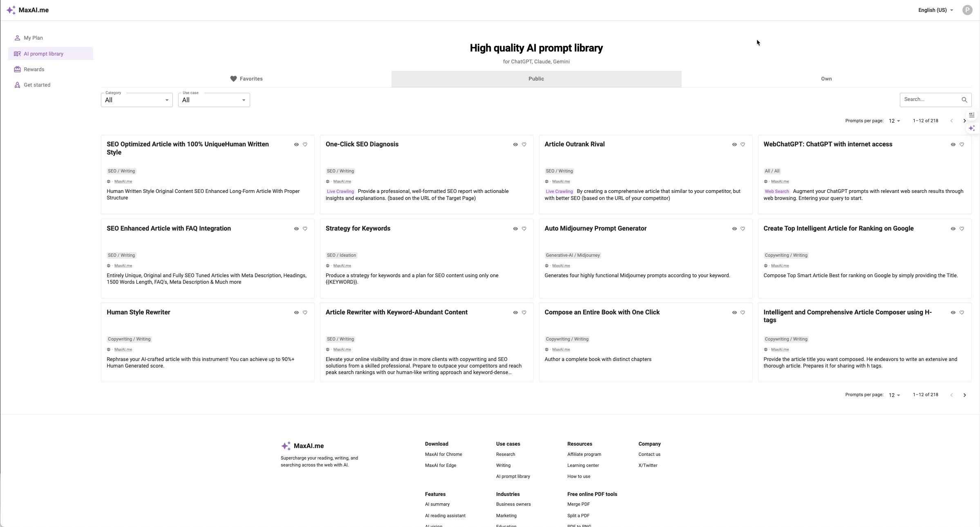This screenshot has height=527, width=980.
Task: Switch to the Own tab
Action: (826, 79)
